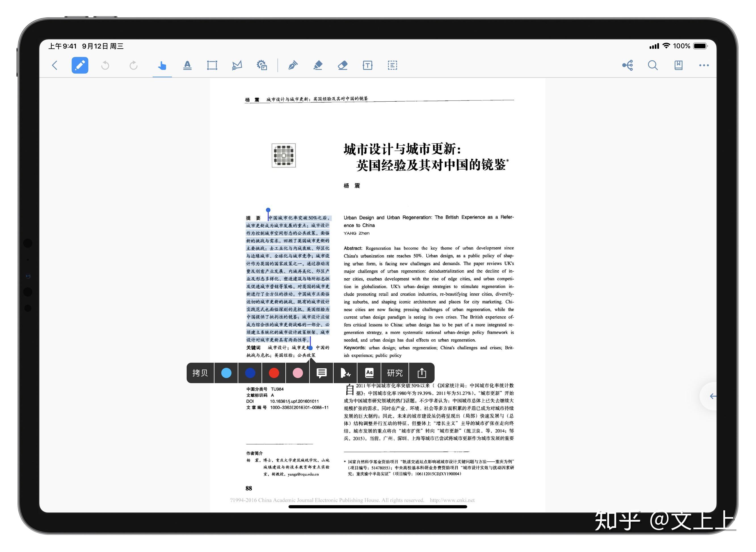The width and height of the screenshot is (756, 552).
Task: Open the bookmark panel icon
Action: pos(678,65)
